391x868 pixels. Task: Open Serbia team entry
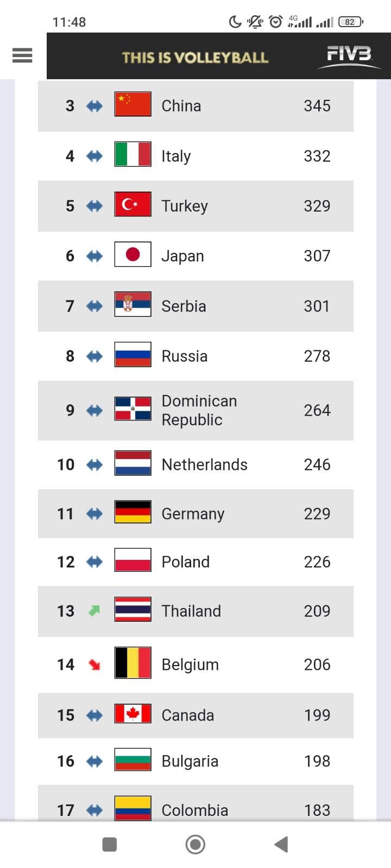pyautogui.click(x=195, y=306)
